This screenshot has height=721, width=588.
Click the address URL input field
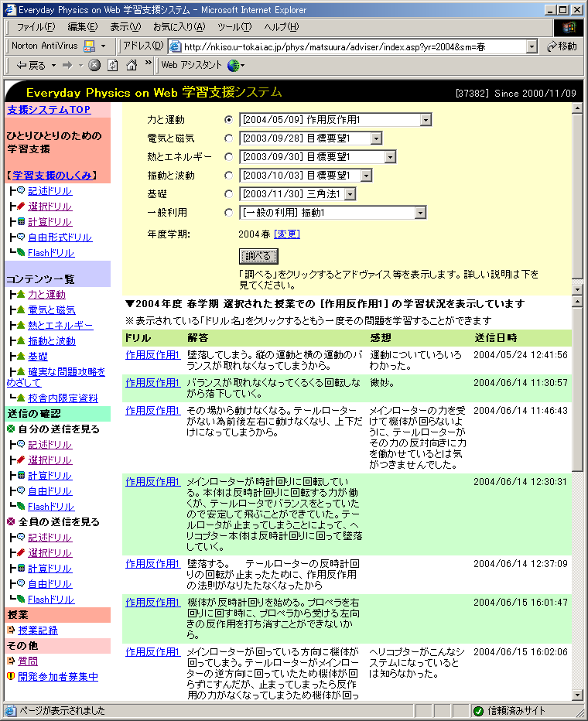pyautogui.click(x=353, y=46)
